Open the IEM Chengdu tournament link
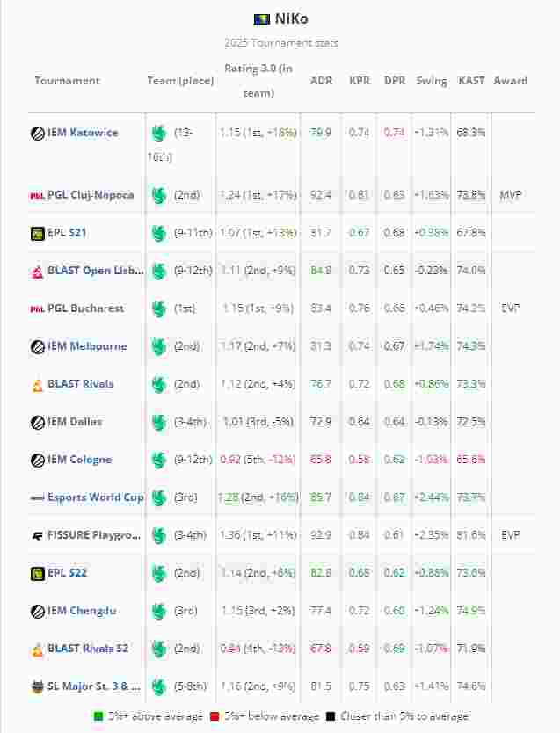 (84, 611)
